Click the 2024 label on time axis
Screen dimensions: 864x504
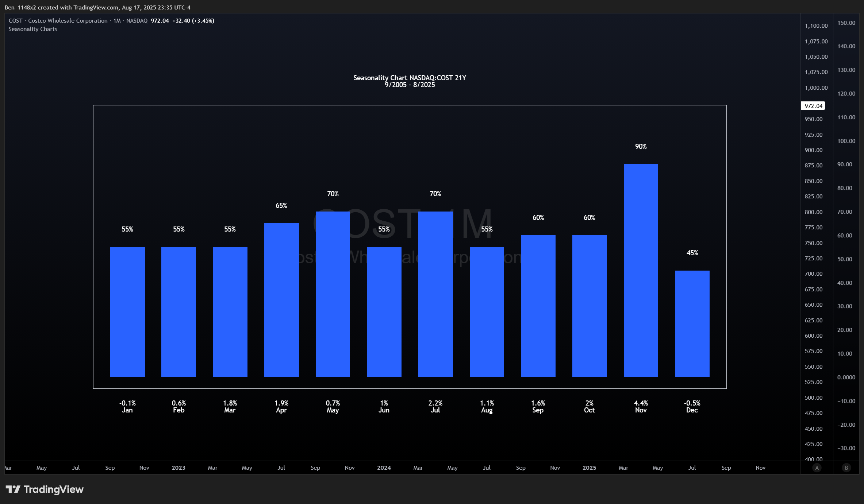click(x=384, y=468)
